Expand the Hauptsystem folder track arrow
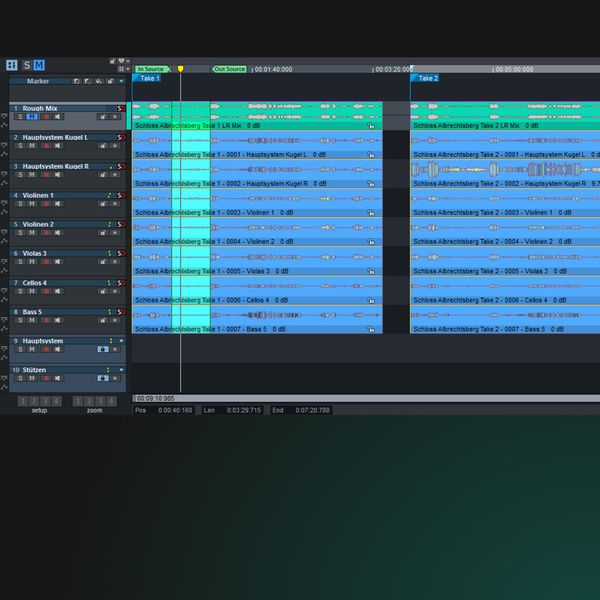Image resolution: width=600 pixels, height=600 pixels. click(x=121, y=341)
